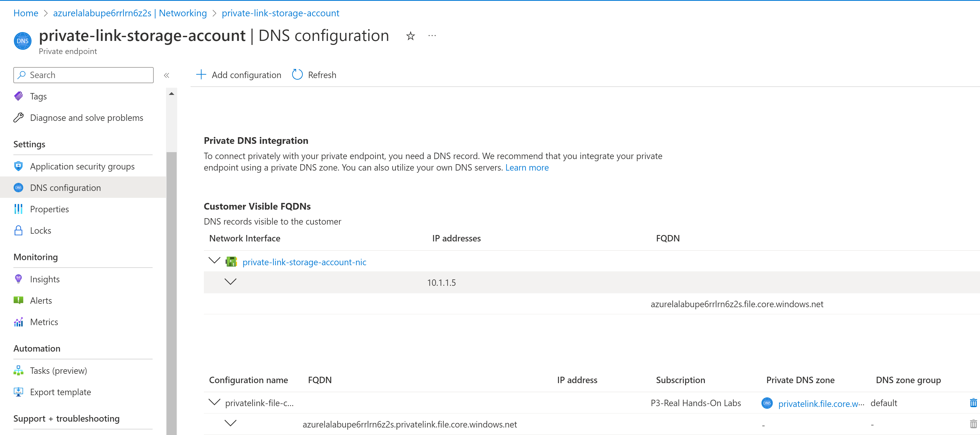Click the Application security groups shield icon
Screen dimensions: 980x435
pos(18,166)
